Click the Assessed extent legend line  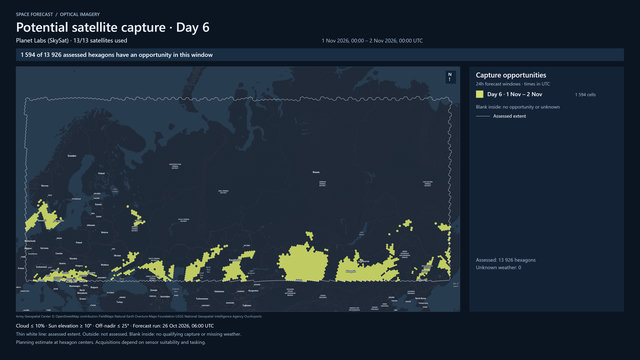click(x=483, y=116)
